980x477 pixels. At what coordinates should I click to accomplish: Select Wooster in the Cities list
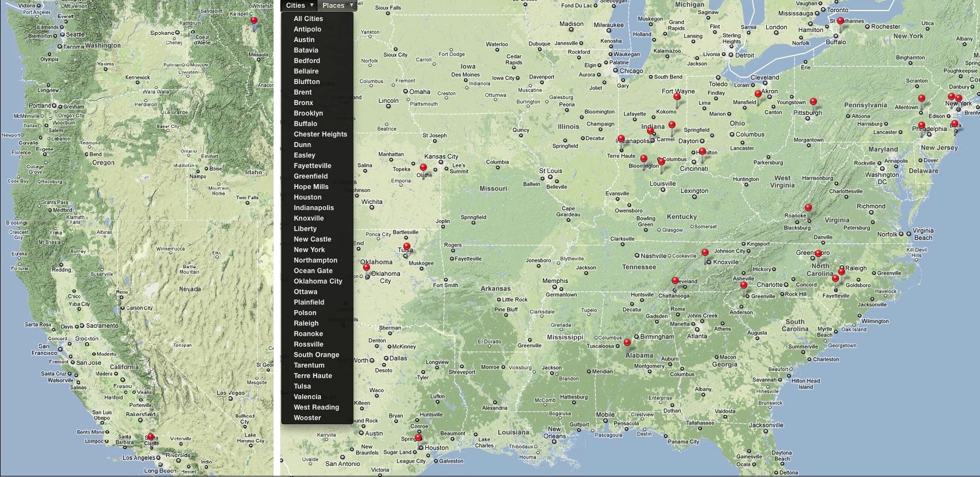(x=307, y=418)
